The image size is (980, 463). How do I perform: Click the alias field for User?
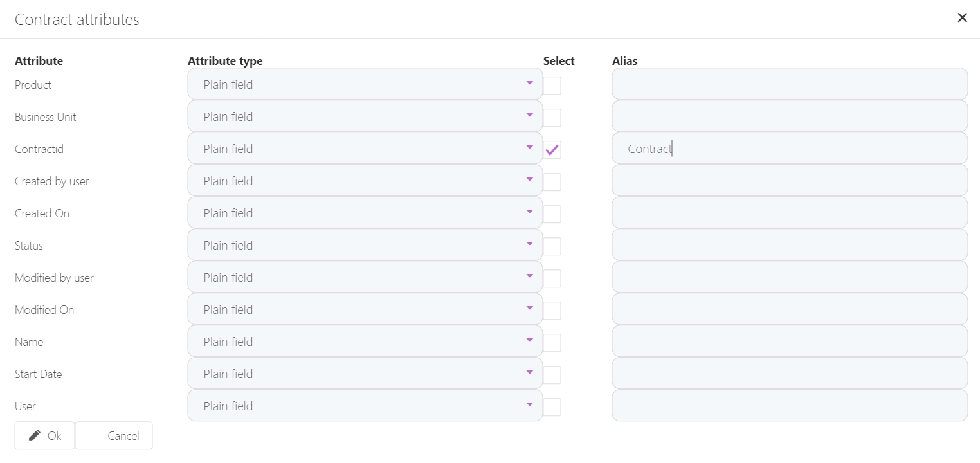point(789,405)
